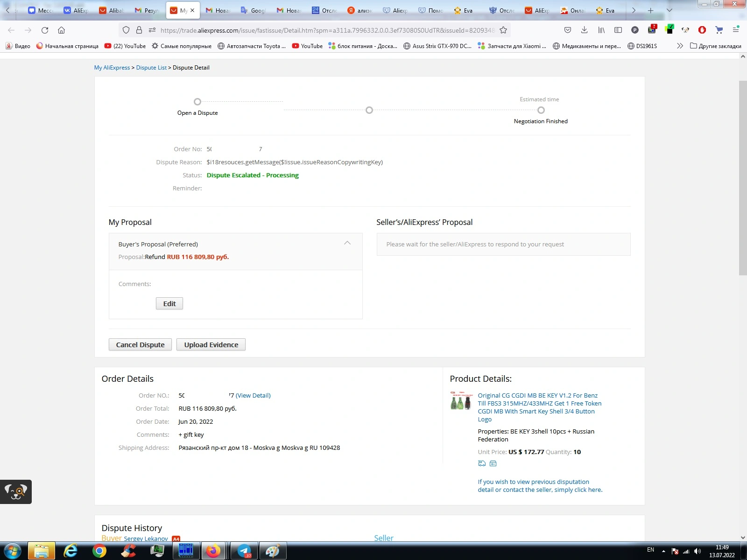
Task: Open the Firefox application menu
Action: coord(736,30)
